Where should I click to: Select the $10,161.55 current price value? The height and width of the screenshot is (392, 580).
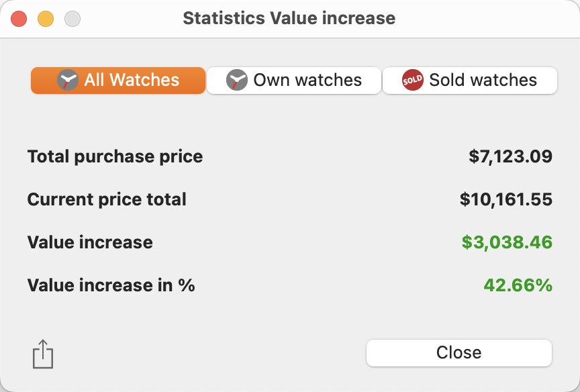tap(506, 199)
